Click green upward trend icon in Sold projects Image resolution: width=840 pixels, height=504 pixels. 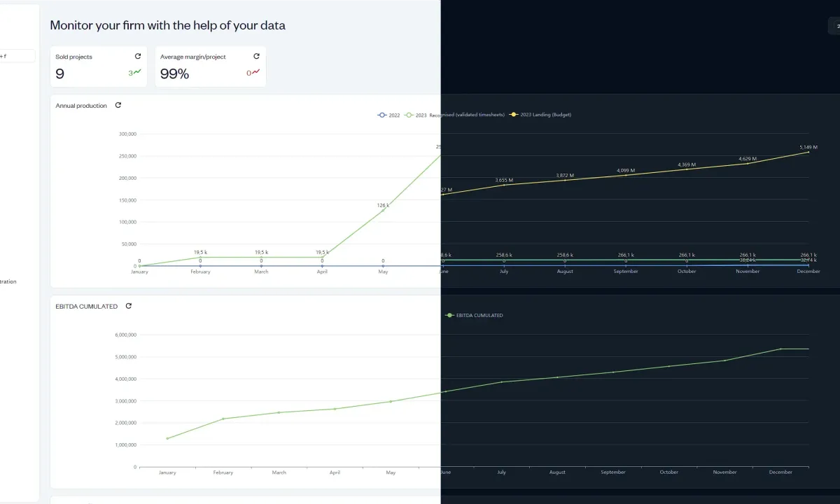(137, 71)
